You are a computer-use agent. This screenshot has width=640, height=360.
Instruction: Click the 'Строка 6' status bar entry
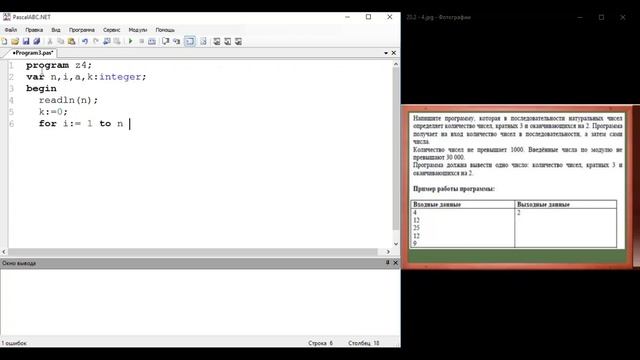[x=320, y=343]
